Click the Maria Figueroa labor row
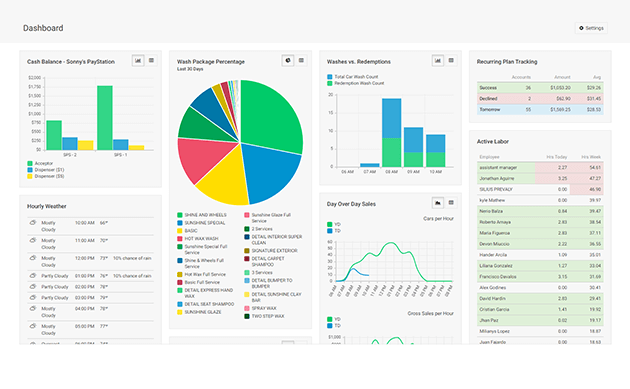 click(540, 233)
